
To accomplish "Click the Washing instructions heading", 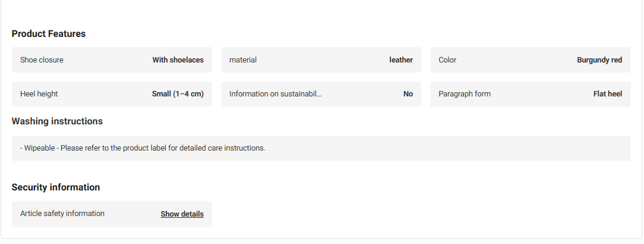I will pyautogui.click(x=57, y=121).
